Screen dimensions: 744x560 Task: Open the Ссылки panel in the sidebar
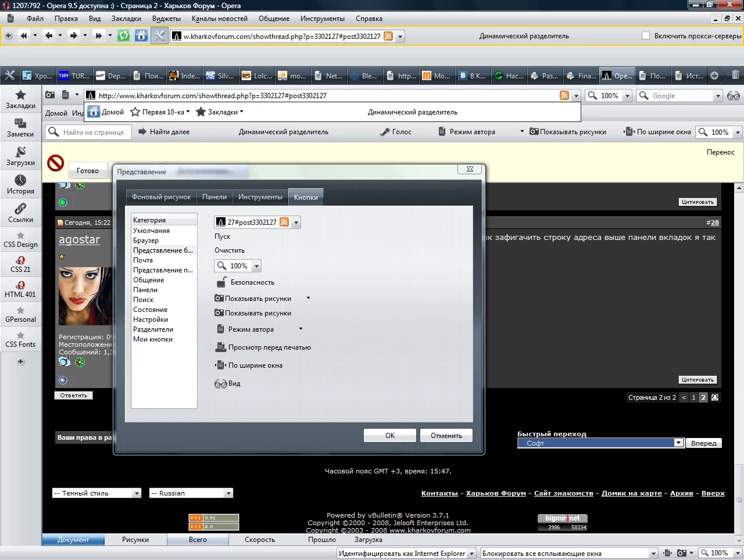click(20, 212)
